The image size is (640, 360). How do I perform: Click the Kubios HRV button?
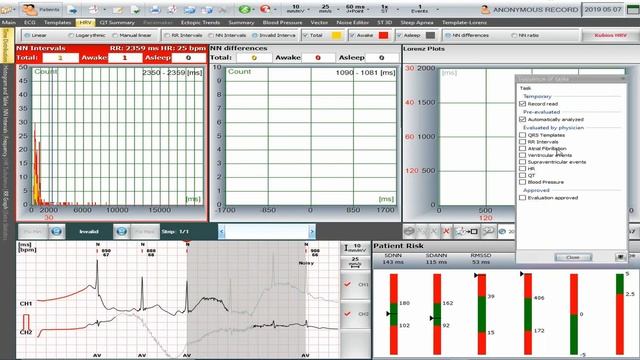point(610,36)
